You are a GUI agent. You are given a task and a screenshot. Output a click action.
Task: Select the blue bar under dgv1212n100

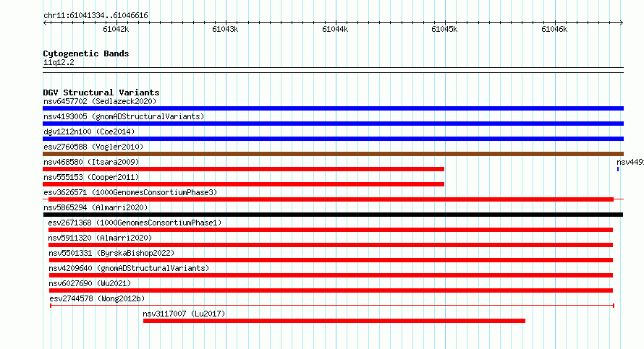tap(333, 139)
